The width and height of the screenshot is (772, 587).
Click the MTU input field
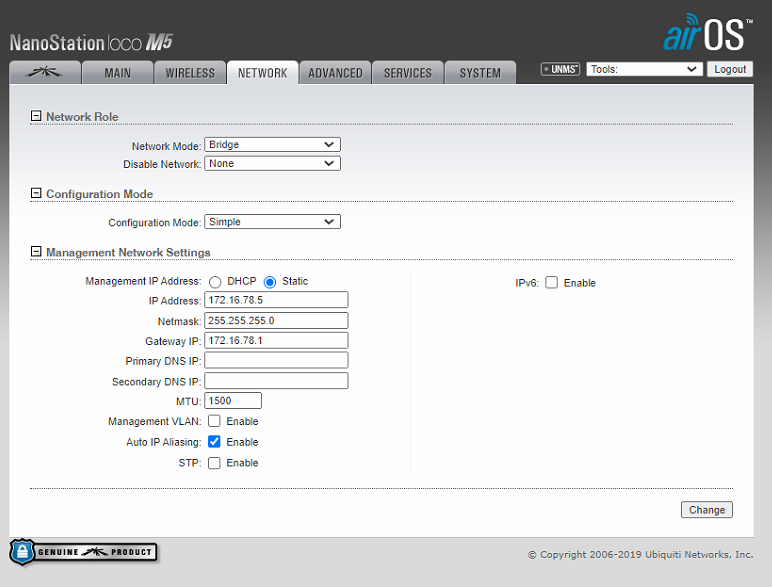coord(233,401)
